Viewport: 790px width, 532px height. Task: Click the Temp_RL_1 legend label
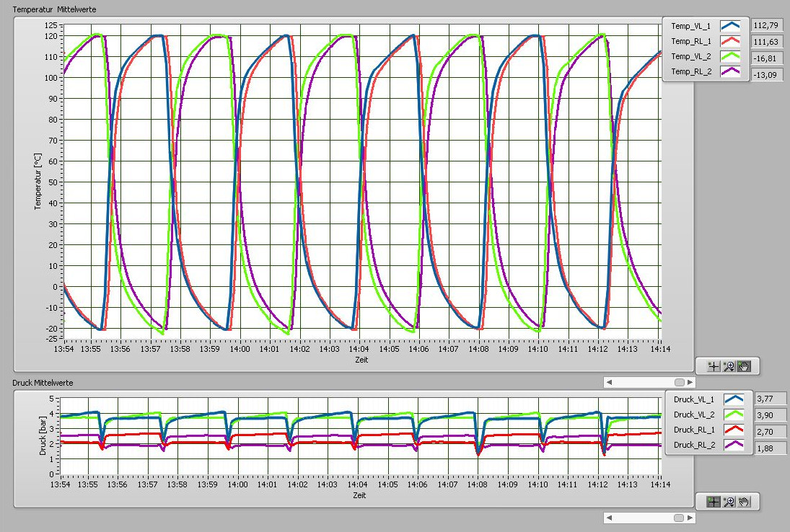(x=690, y=41)
